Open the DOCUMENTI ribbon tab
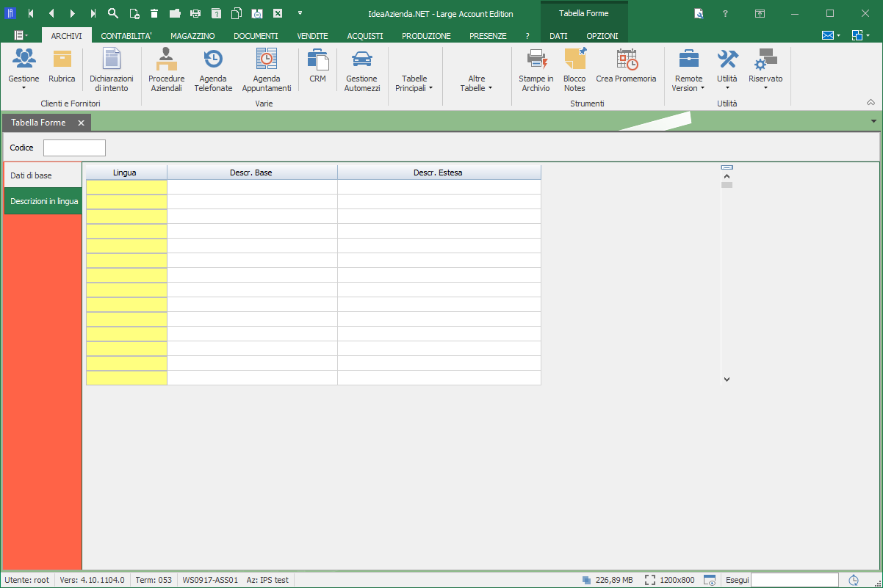 tap(256, 36)
